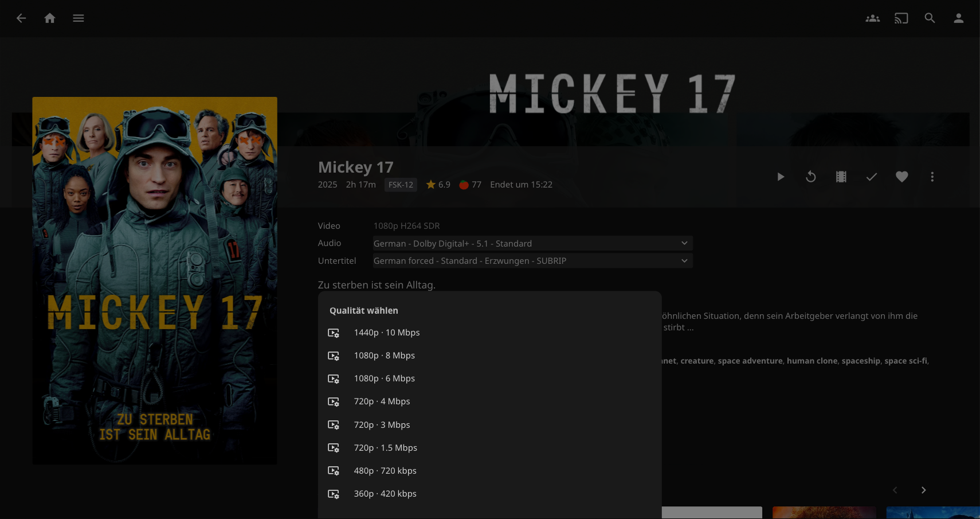The width and height of the screenshot is (980, 519).
Task: Click the restart from beginning icon
Action: click(x=811, y=177)
